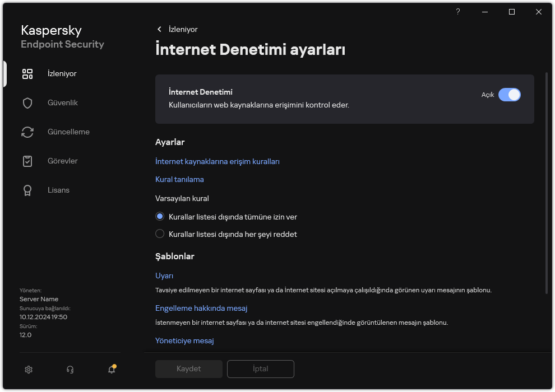Open the Ayarlar section heading
Image resolution: width=555 pixels, height=392 pixels.
click(170, 142)
